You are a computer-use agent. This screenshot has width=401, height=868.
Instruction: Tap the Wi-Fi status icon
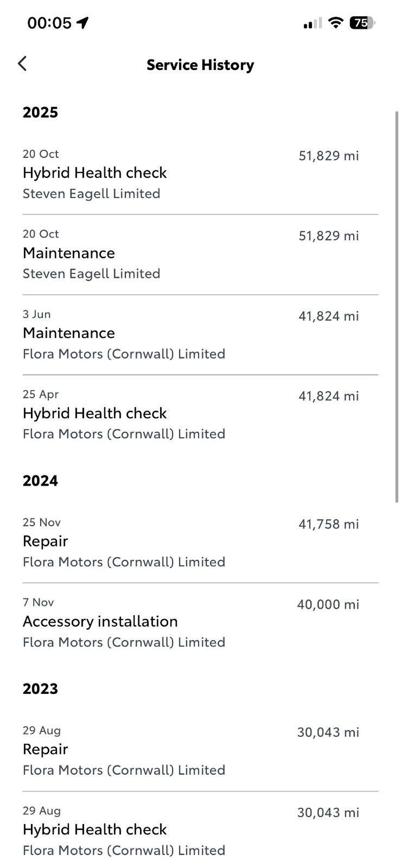pyautogui.click(x=335, y=23)
